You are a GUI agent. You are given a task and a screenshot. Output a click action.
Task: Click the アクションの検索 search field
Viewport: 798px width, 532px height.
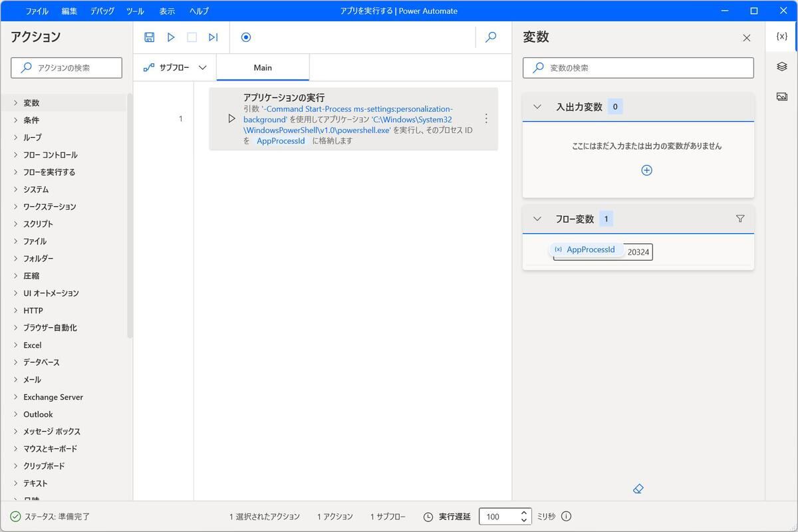coord(66,68)
